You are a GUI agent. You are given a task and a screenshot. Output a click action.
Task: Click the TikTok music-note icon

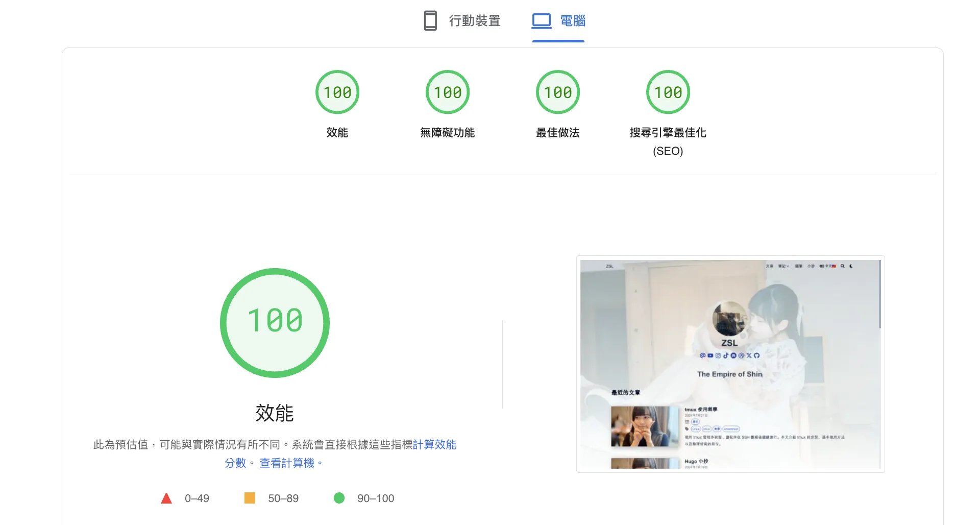pos(725,355)
